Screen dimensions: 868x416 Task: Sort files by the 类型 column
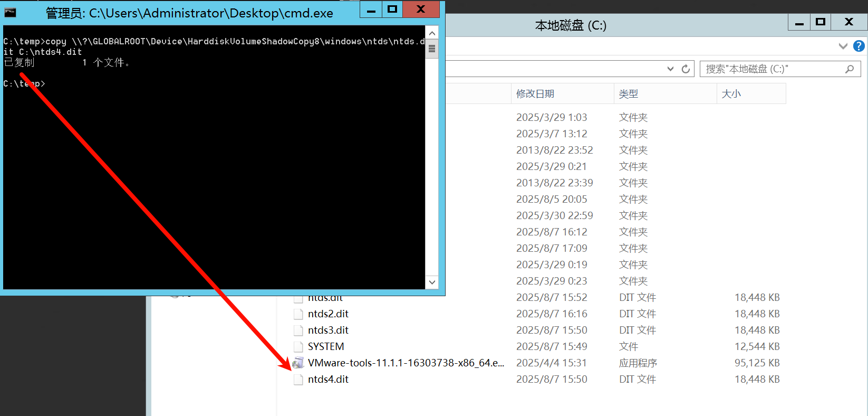coord(629,94)
